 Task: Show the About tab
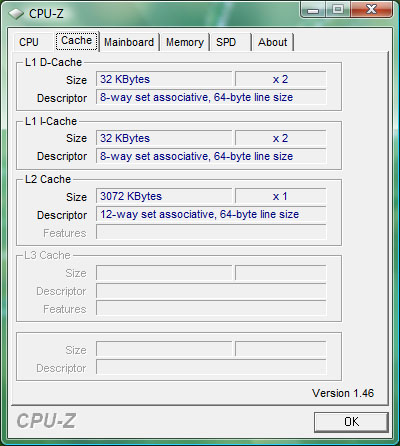click(x=272, y=42)
